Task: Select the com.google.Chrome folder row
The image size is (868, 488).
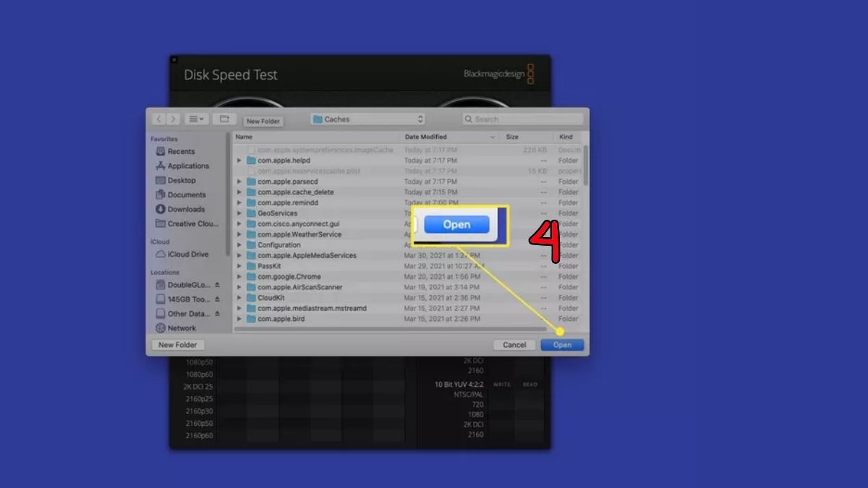Action: 409,277
